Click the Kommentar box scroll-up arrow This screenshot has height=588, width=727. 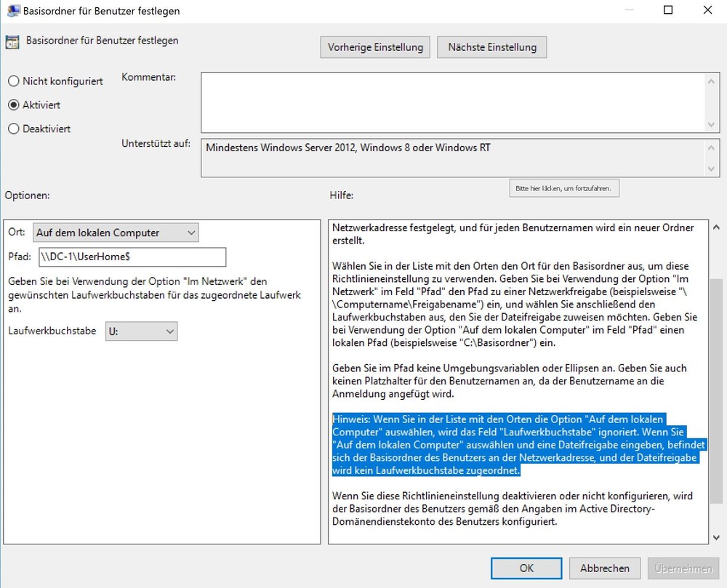(x=712, y=82)
